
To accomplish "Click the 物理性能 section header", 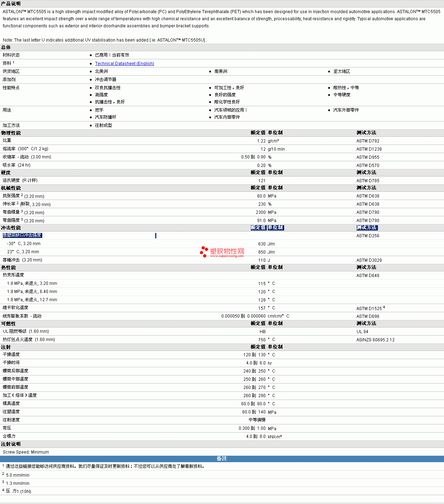I will tap(11, 133).
